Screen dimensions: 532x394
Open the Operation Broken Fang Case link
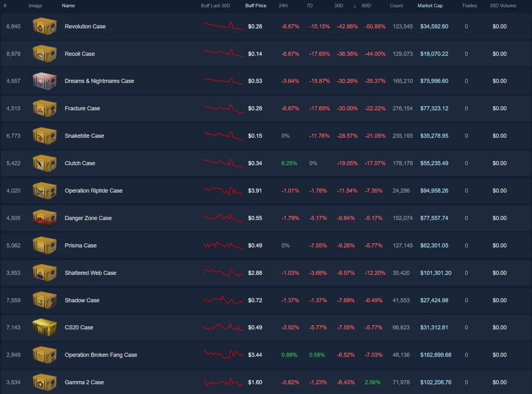(x=101, y=355)
